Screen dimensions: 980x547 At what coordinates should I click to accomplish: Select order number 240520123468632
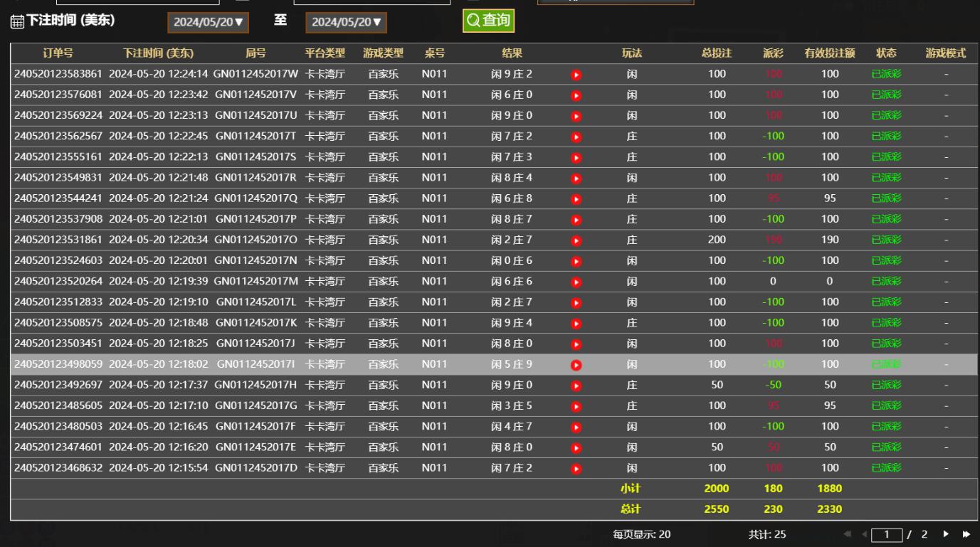coord(58,469)
